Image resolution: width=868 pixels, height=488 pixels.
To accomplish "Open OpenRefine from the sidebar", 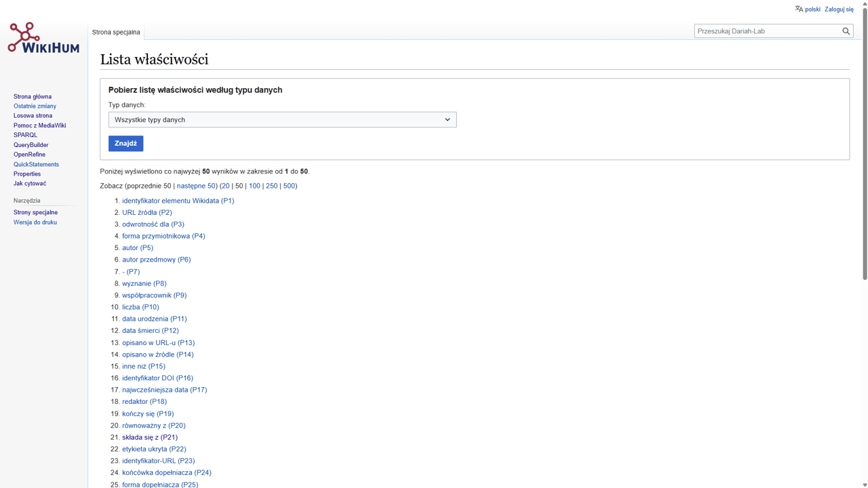I will click(x=29, y=155).
